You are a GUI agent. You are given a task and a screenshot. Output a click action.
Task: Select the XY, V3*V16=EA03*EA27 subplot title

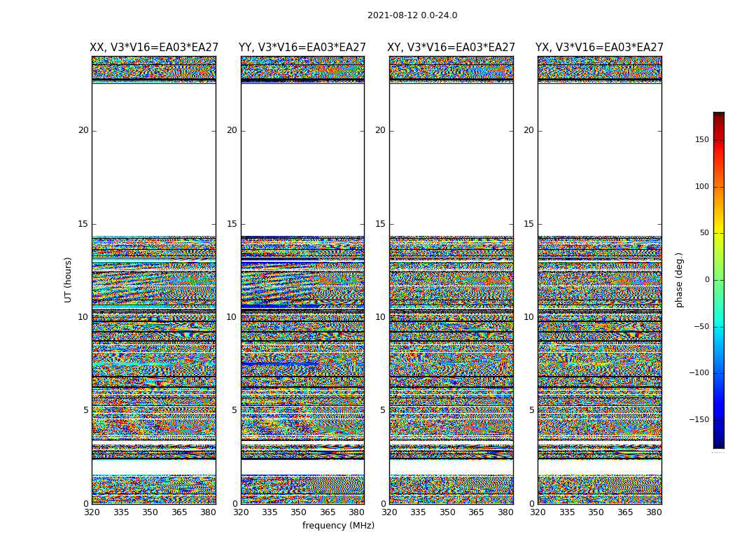pyautogui.click(x=451, y=48)
